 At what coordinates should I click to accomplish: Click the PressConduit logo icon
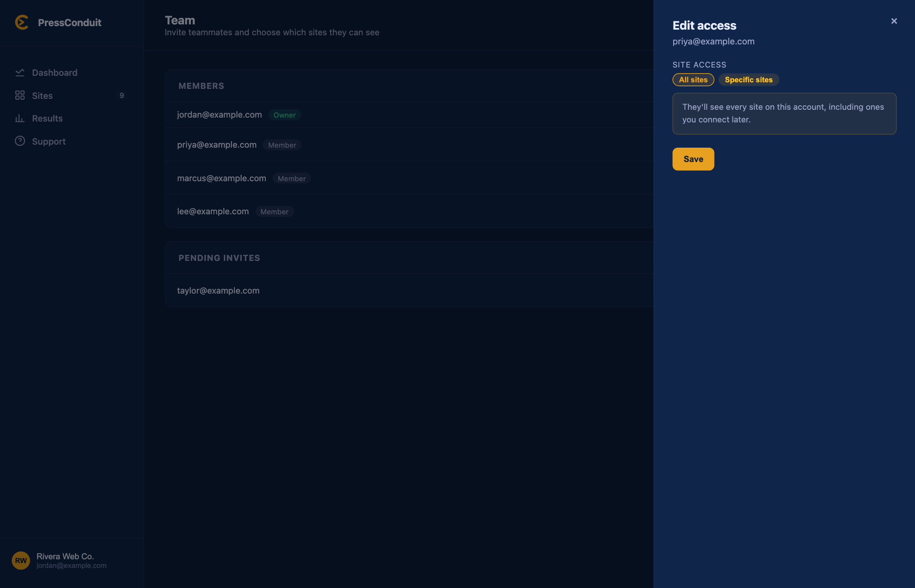point(22,23)
